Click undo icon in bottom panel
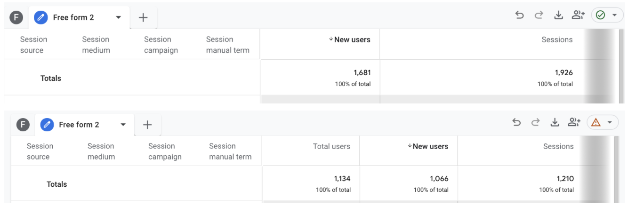Image resolution: width=644 pixels, height=222 pixels. click(516, 122)
